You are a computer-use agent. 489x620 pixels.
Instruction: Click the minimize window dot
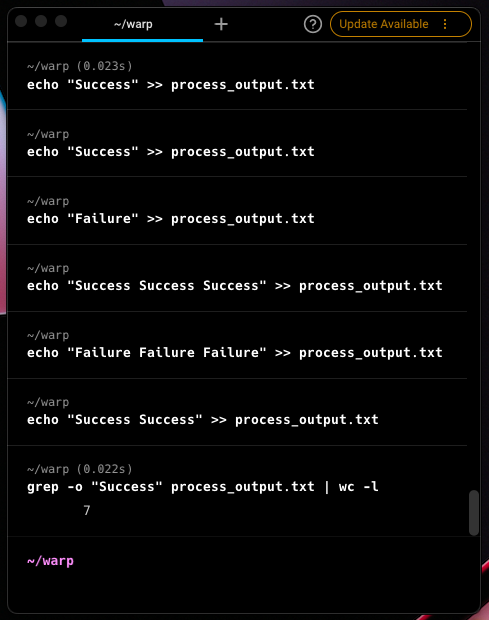click(41, 21)
